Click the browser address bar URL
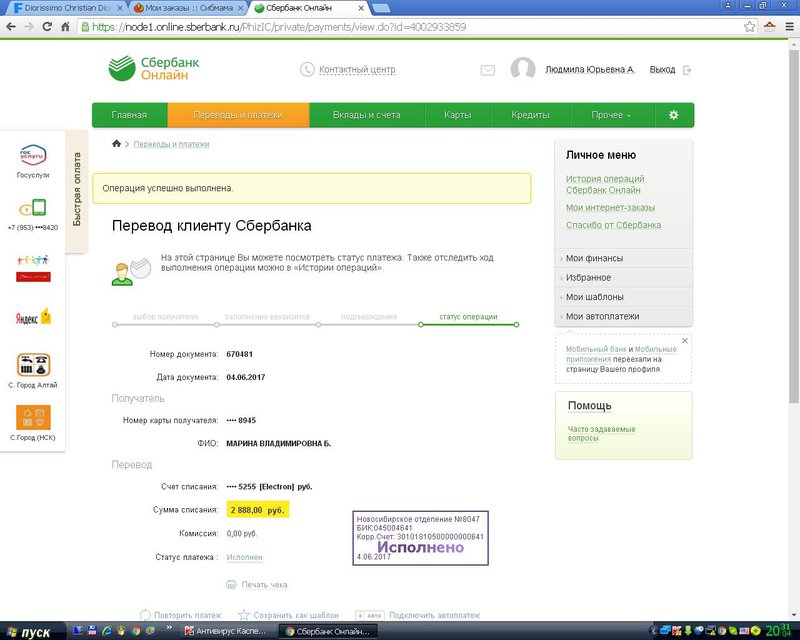Viewport: 800px width, 640px height. [x=279, y=27]
